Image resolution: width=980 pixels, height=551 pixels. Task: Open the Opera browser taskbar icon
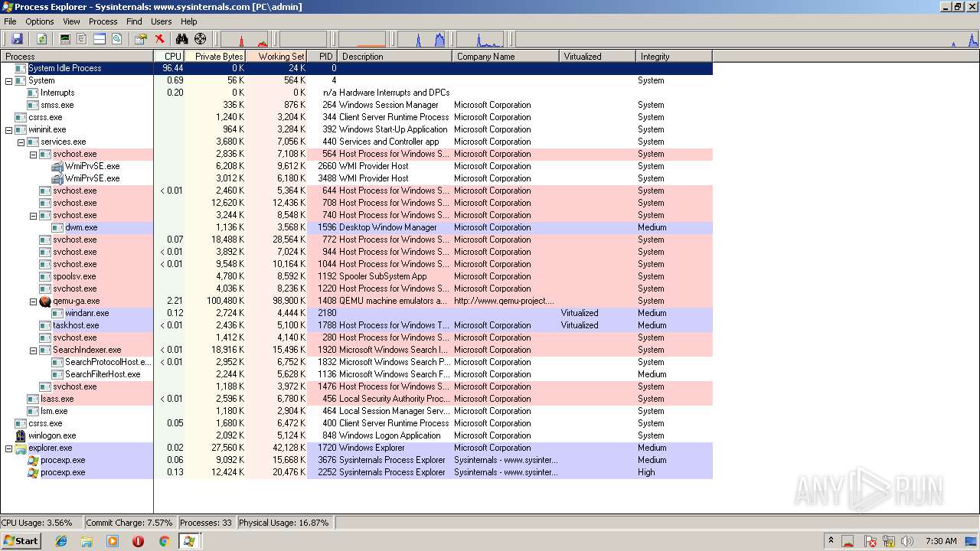point(138,541)
